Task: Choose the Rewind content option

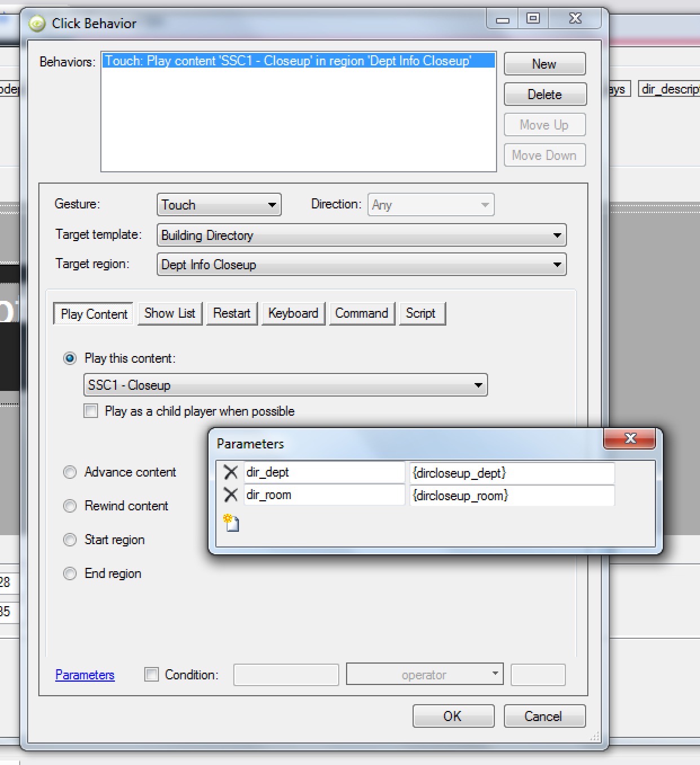Action: [70, 506]
